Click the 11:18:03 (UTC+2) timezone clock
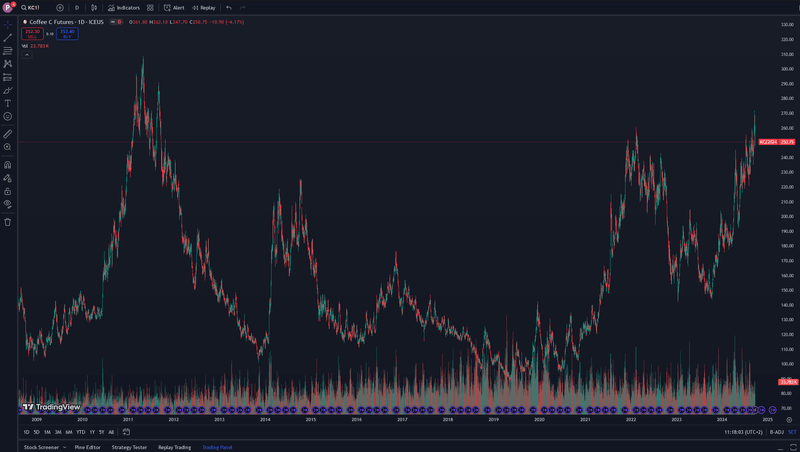This screenshot has height=452, width=800. [x=743, y=432]
